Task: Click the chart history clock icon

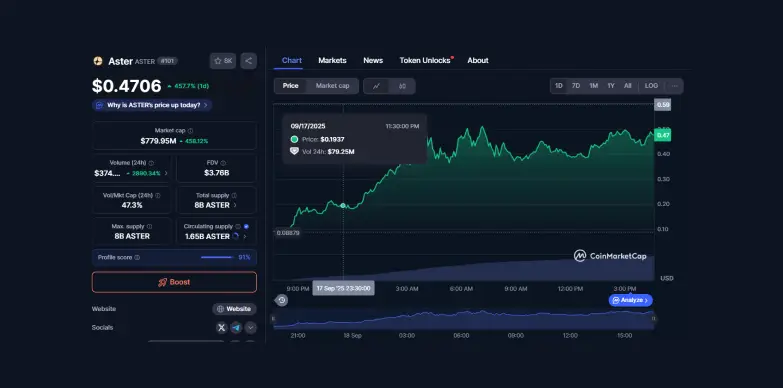Action: point(282,300)
